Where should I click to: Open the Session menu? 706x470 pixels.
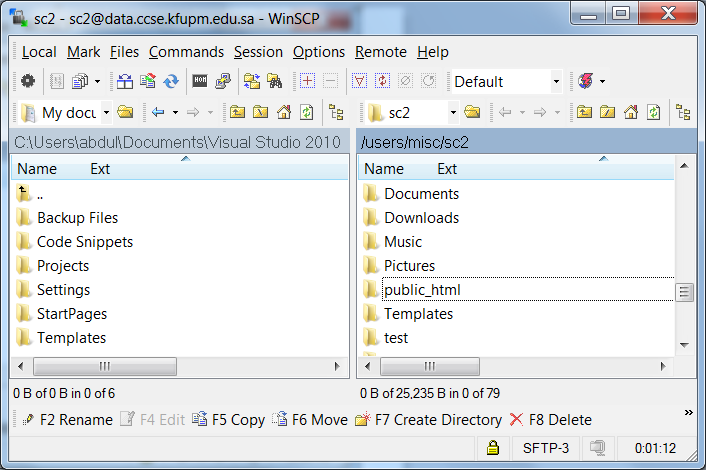click(258, 52)
